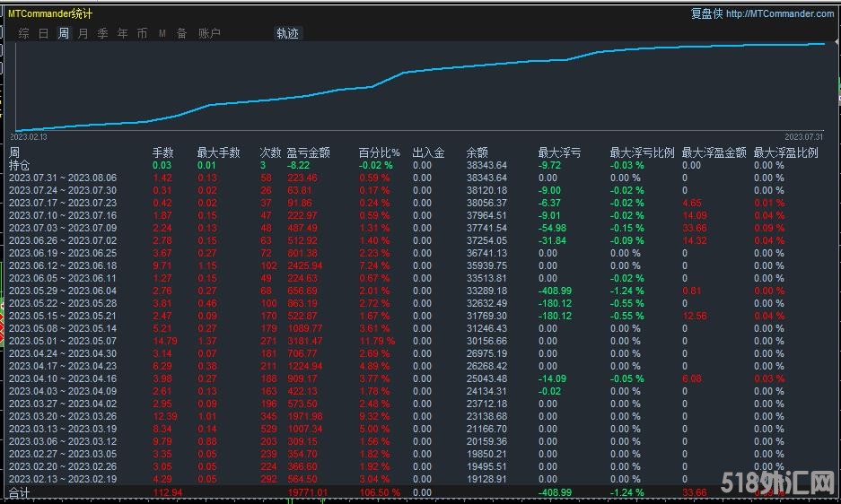Click the 持仓 position row
This screenshot has height=504, width=841.
19,166
